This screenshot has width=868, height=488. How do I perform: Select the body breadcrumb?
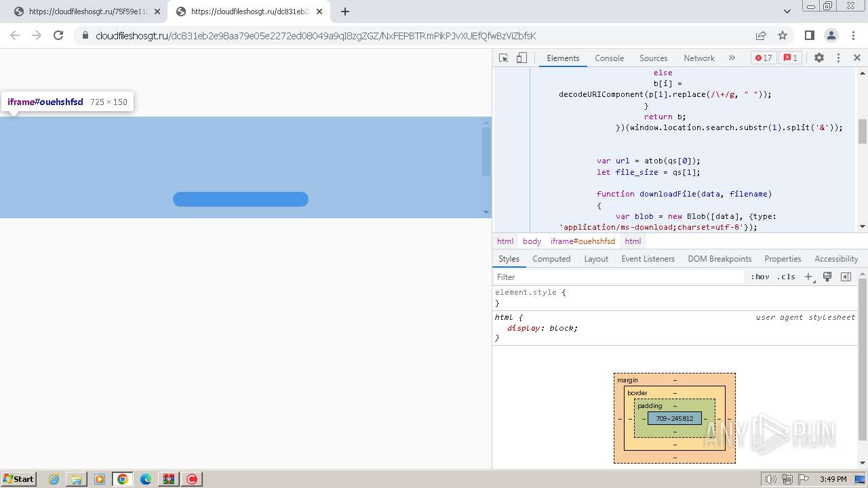tap(532, 241)
